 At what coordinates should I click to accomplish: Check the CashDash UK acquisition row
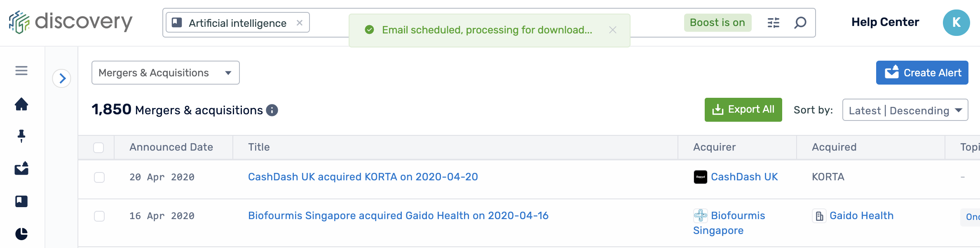click(x=99, y=177)
